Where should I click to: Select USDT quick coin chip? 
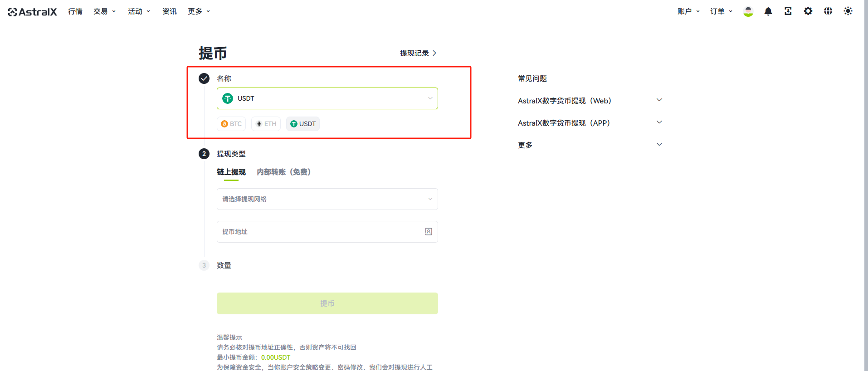tap(303, 124)
